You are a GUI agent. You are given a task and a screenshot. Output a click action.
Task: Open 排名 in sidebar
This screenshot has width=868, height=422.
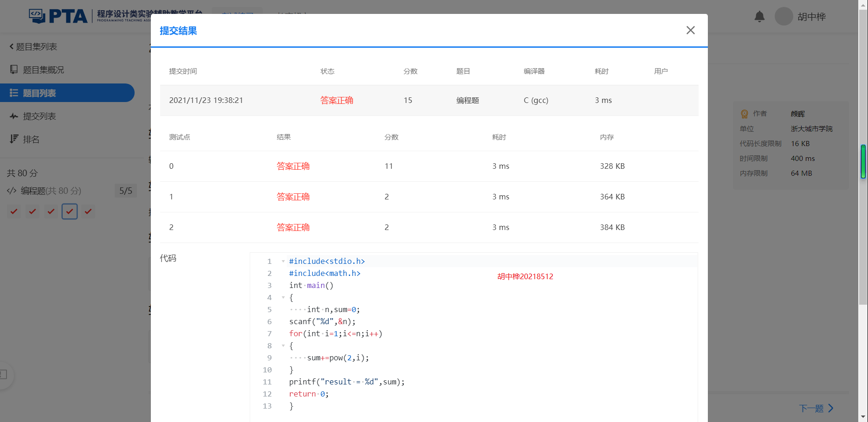tap(31, 140)
